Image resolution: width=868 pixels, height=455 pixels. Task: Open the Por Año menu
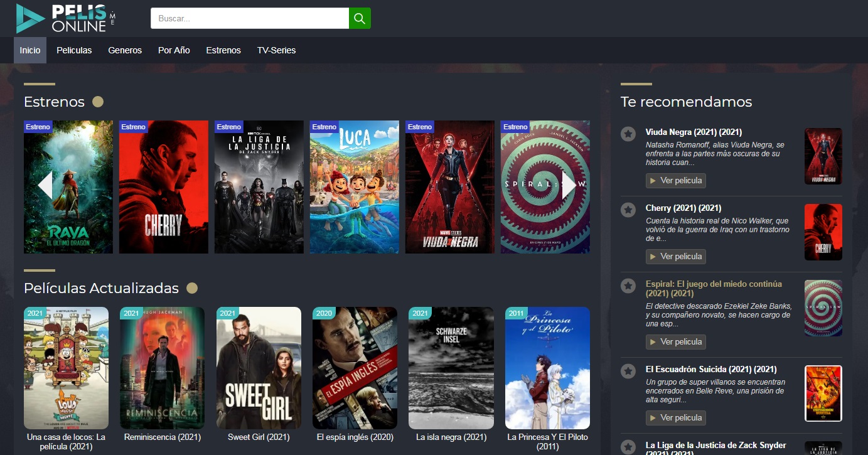coord(174,50)
